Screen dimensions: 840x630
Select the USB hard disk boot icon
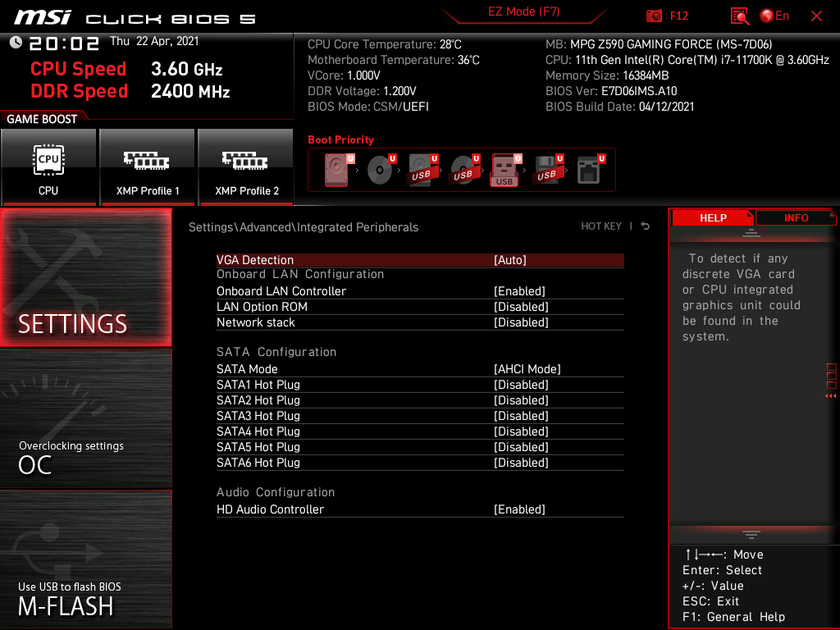click(x=422, y=170)
